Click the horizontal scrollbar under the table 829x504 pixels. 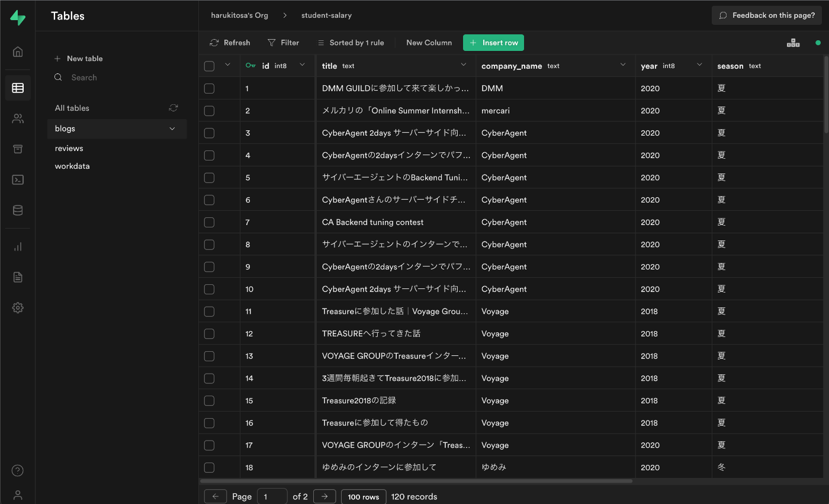(416, 481)
